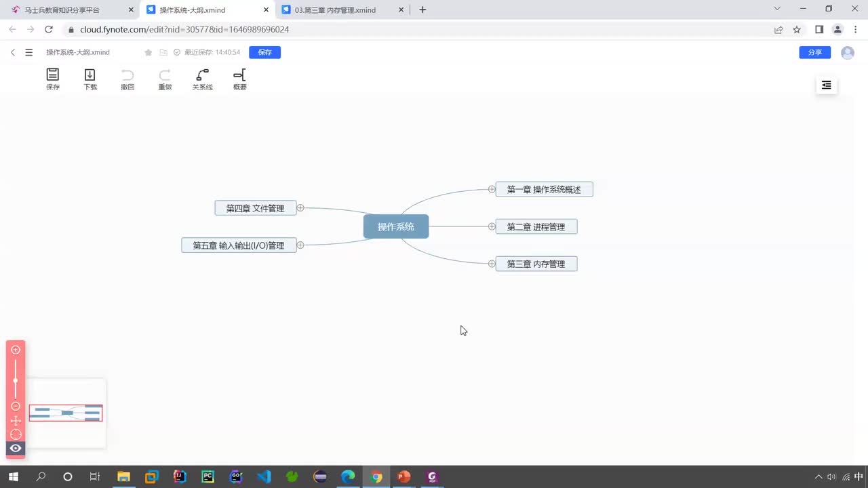
Task: Select the Relationship line (关系线) tool
Action: [202, 79]
